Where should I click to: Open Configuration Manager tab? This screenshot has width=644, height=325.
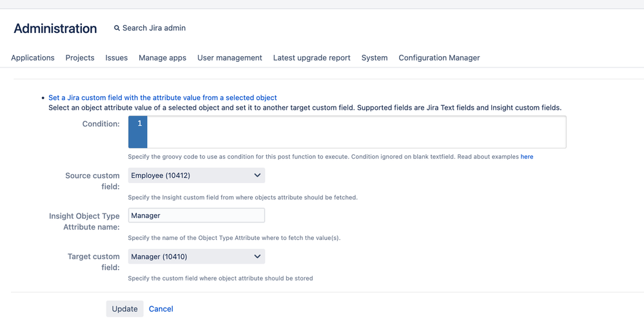pos(439,58)
